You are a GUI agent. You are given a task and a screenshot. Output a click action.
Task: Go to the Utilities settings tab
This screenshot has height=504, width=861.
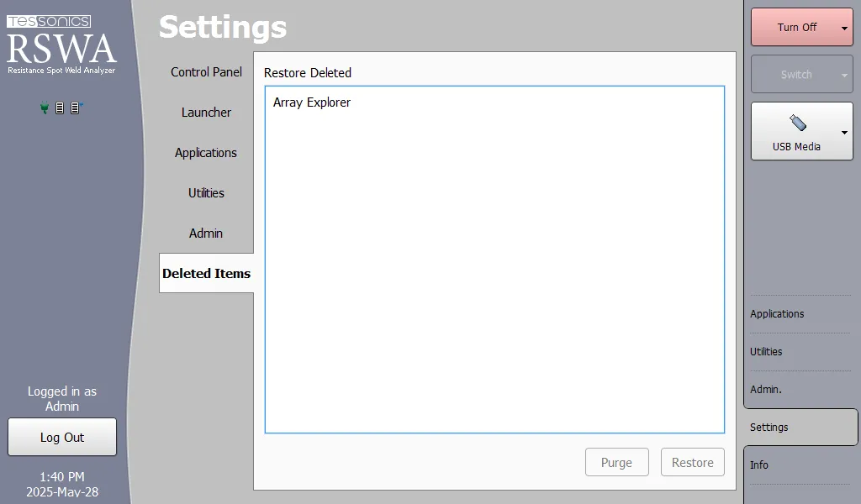206,193
